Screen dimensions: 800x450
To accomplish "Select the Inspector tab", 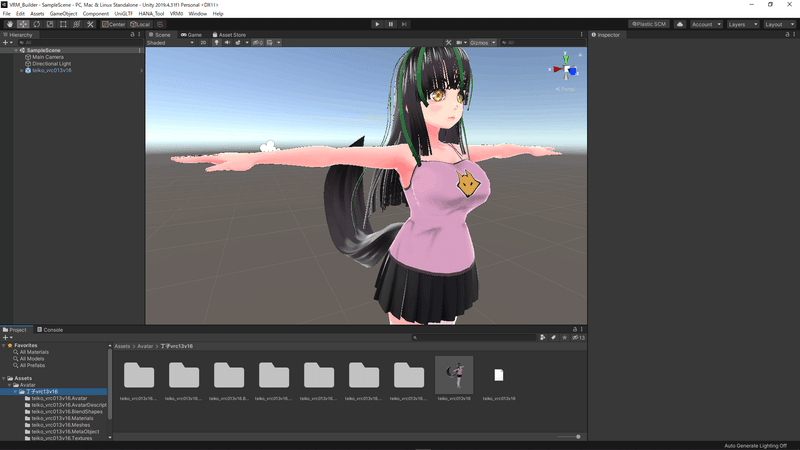I will coord(606,35).
